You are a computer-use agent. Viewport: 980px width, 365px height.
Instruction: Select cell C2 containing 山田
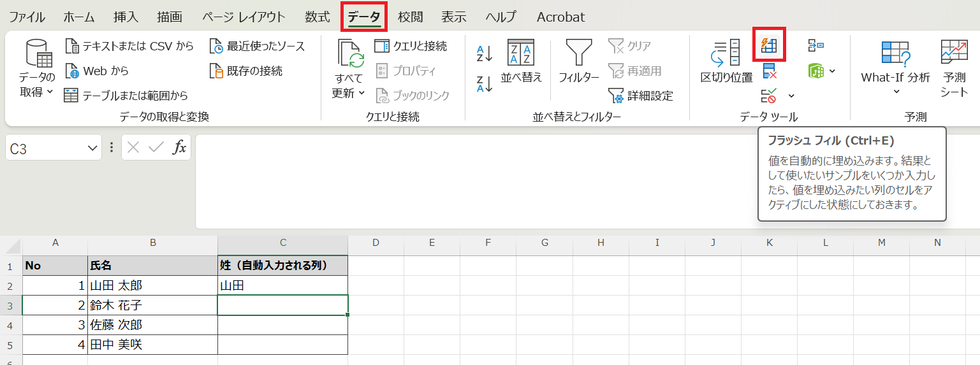click(x=283, y=285)
